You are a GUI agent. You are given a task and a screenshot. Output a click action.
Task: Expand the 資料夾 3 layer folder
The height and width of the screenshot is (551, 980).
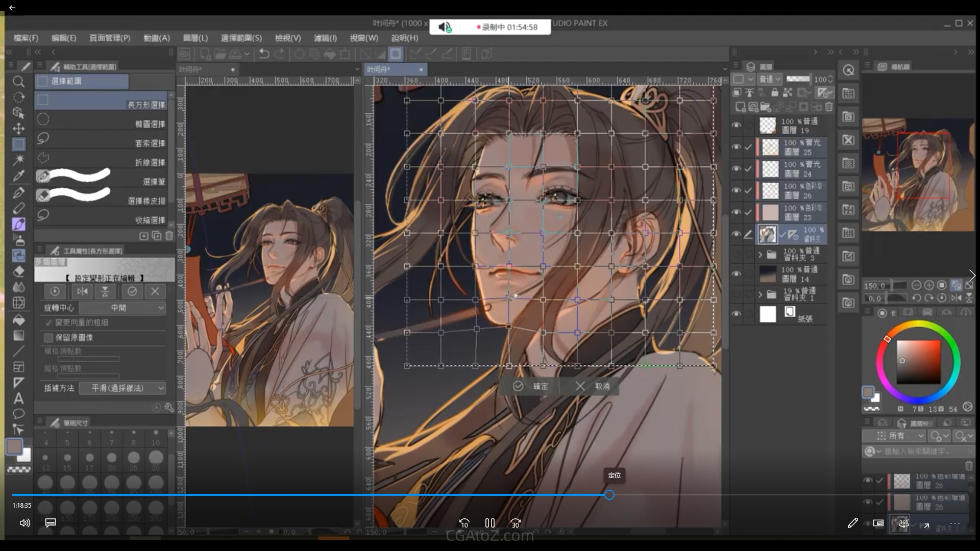(x=760, y=254)
